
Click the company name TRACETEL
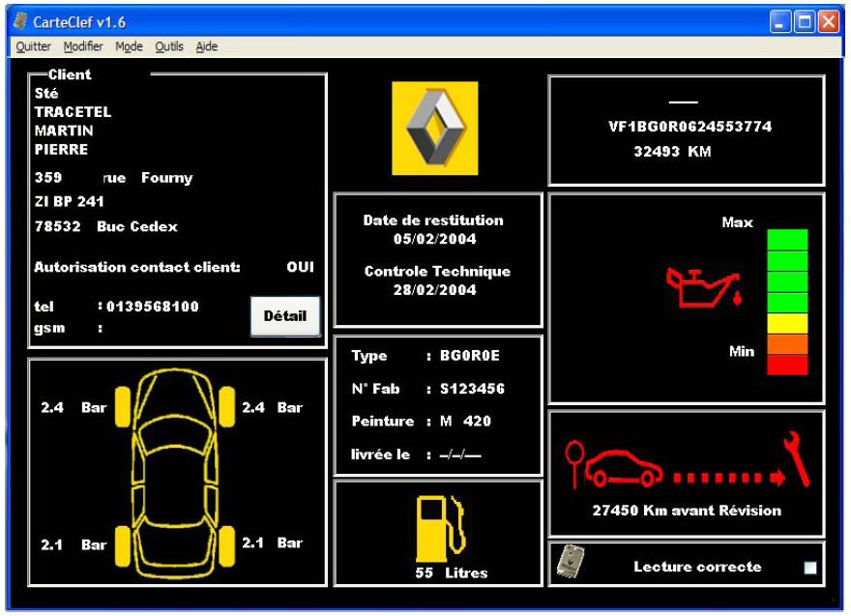click(x=73, y=112)
